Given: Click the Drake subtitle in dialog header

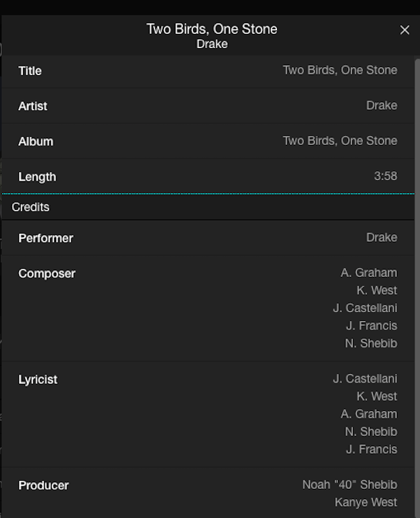Looking at the screenshot, I should pyautogui.click(x=212, y=44).
